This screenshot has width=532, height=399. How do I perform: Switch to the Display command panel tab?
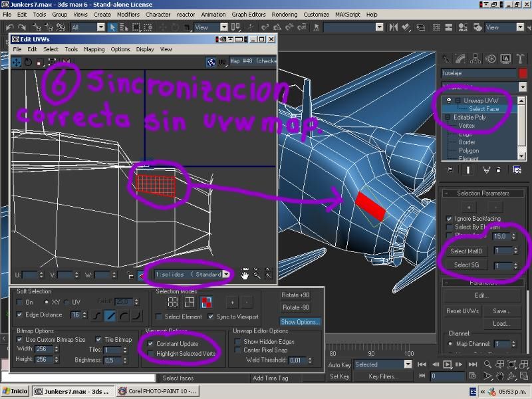pos(505,59)
